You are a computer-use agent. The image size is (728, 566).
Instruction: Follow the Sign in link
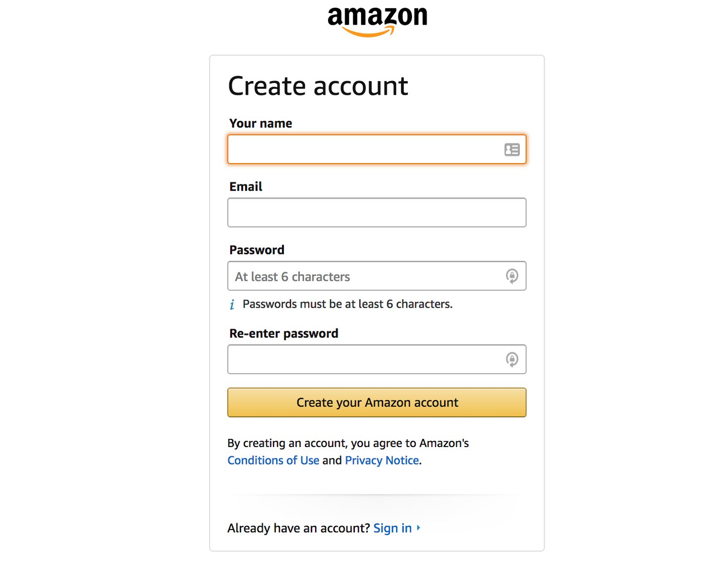tap(392, 528)
